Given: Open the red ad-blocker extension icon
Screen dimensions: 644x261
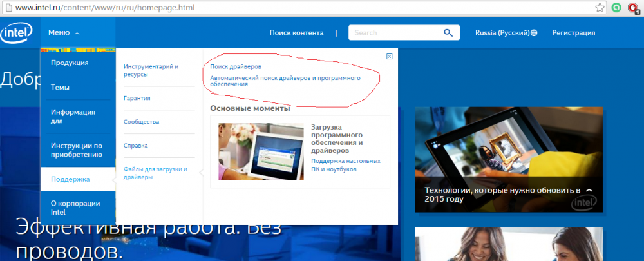Looking at the screenshot, I should click(634, 8).
